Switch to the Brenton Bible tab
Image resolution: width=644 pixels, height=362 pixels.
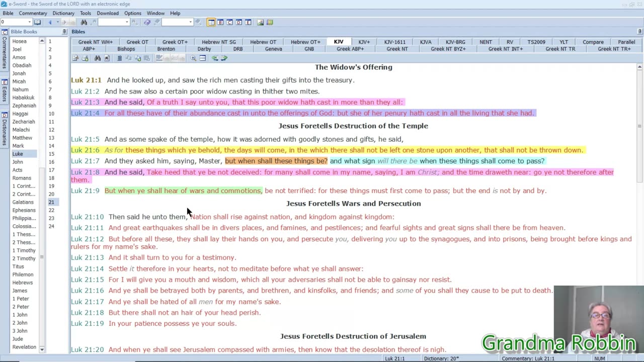tap(166, 49)
